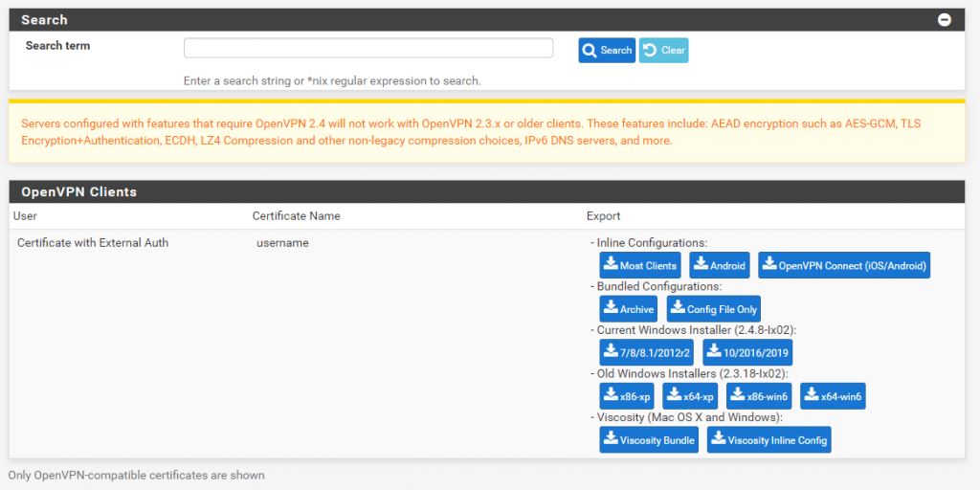Download the Viscosity Inline Config

pyautogui.click(x=769, y=440)
